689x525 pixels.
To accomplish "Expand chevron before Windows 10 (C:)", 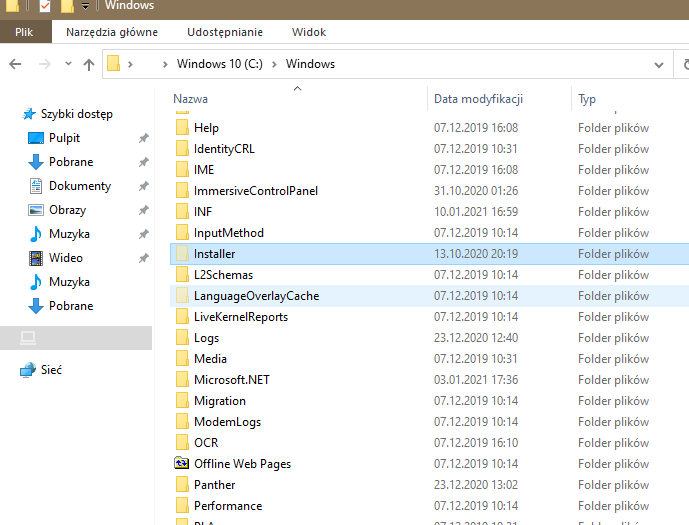I will click(165, 64).
